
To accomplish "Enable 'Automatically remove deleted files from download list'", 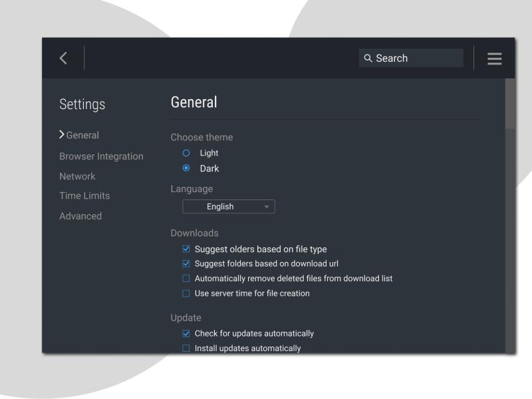I will point(186,278).
